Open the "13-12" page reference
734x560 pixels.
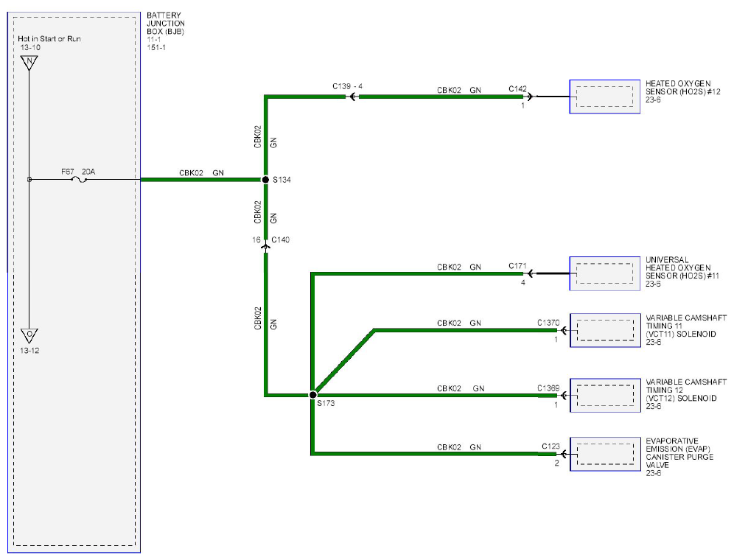29,350
